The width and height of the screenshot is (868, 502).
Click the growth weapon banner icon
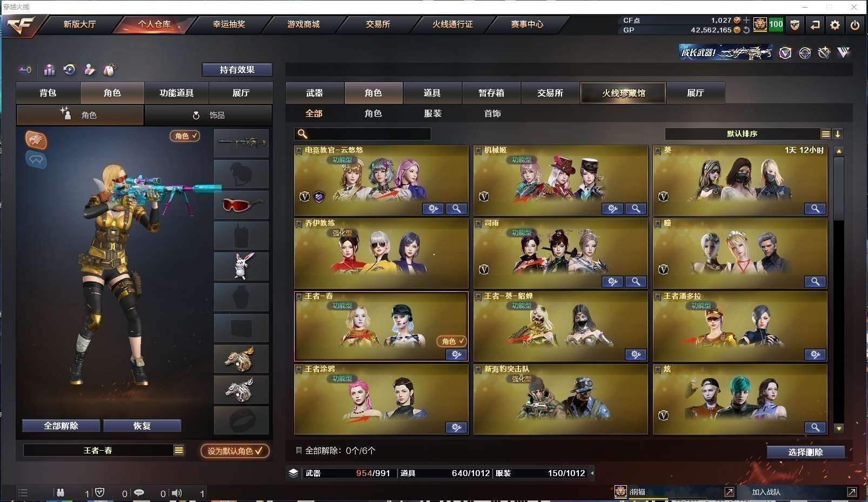(x=725, y=52)
